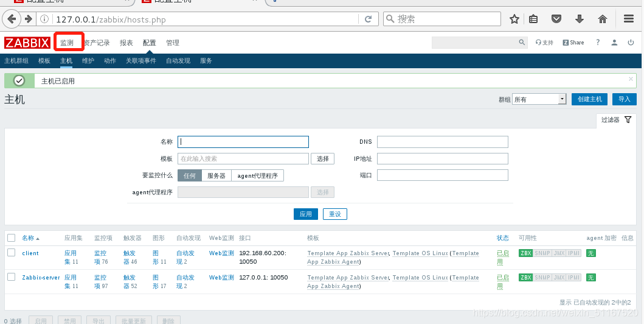Click the IP地址 filter input
The width and height of the screenshot is (644, 324).
[x=442, y=159]
